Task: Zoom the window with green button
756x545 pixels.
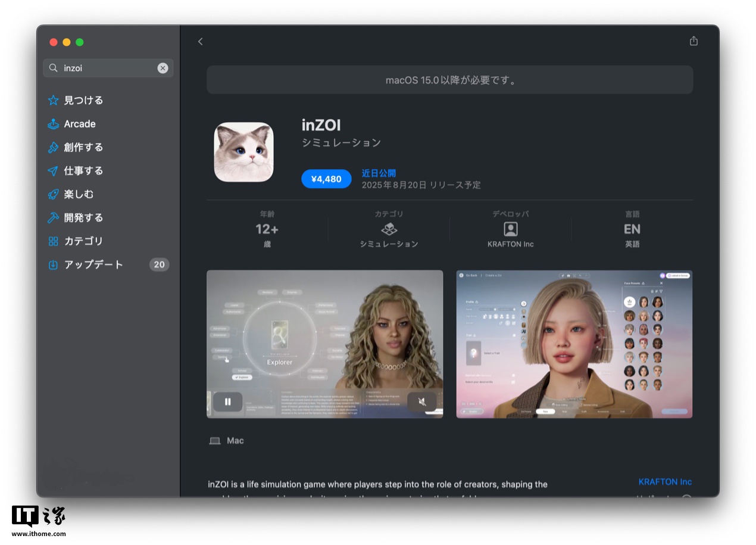Action: pos(80,42)
